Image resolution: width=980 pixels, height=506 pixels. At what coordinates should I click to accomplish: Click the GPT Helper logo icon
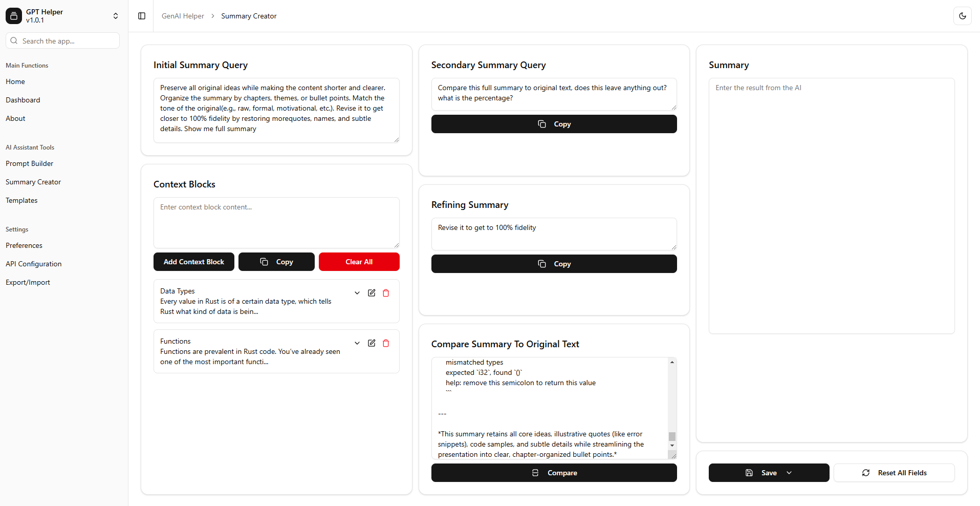(x=14, y=16)
